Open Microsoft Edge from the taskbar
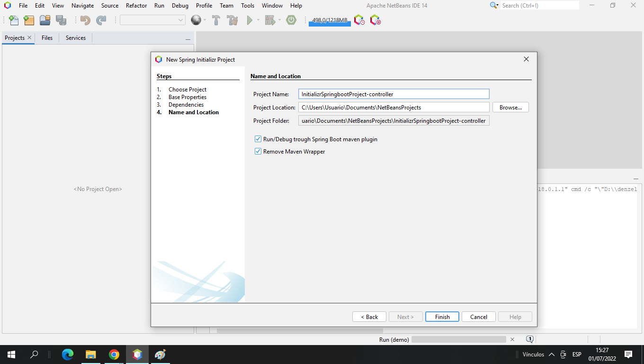The image size is (644, 364). point(68,355)
